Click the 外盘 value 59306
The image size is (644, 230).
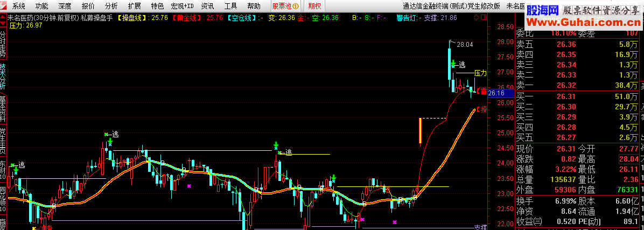click(x=565, y=190)
